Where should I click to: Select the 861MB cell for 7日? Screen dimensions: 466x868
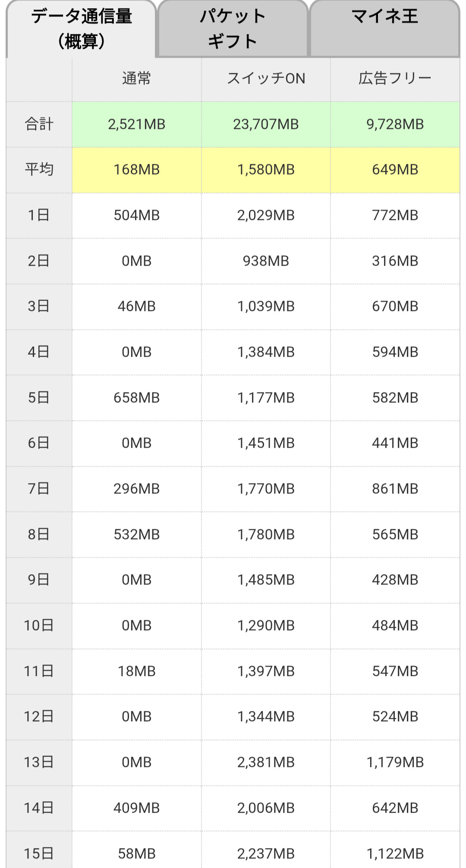pos(395,489)
